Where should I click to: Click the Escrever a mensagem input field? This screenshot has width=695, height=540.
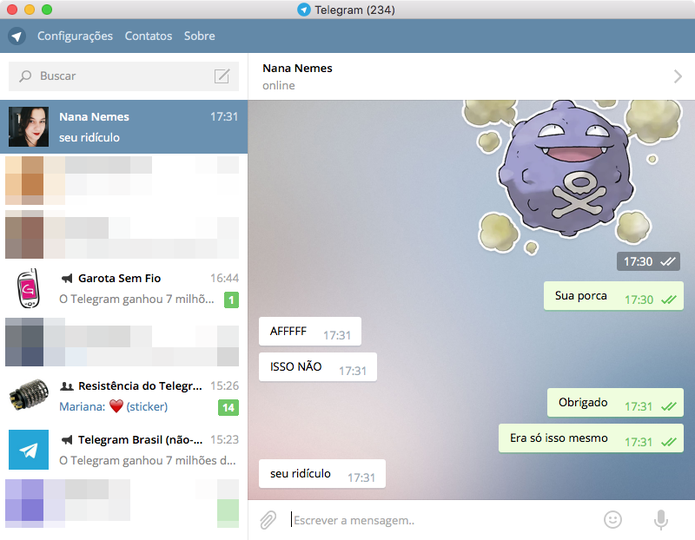pyautogui.click(x=441, y=520)
